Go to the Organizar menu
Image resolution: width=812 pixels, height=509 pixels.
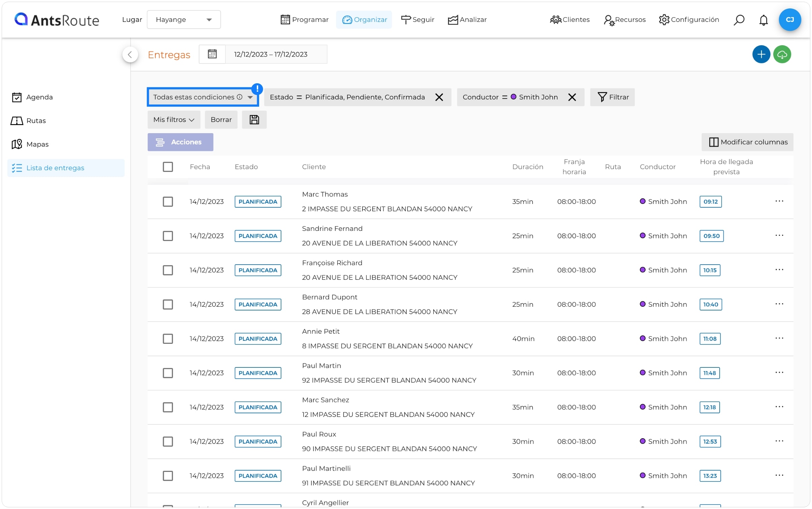tap(364, 20)
